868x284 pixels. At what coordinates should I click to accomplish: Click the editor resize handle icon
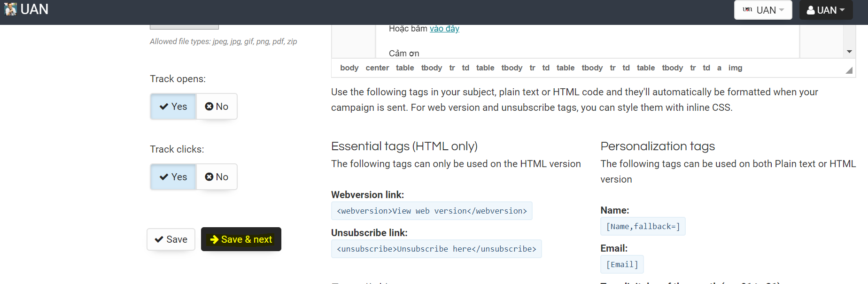(849, 70)
